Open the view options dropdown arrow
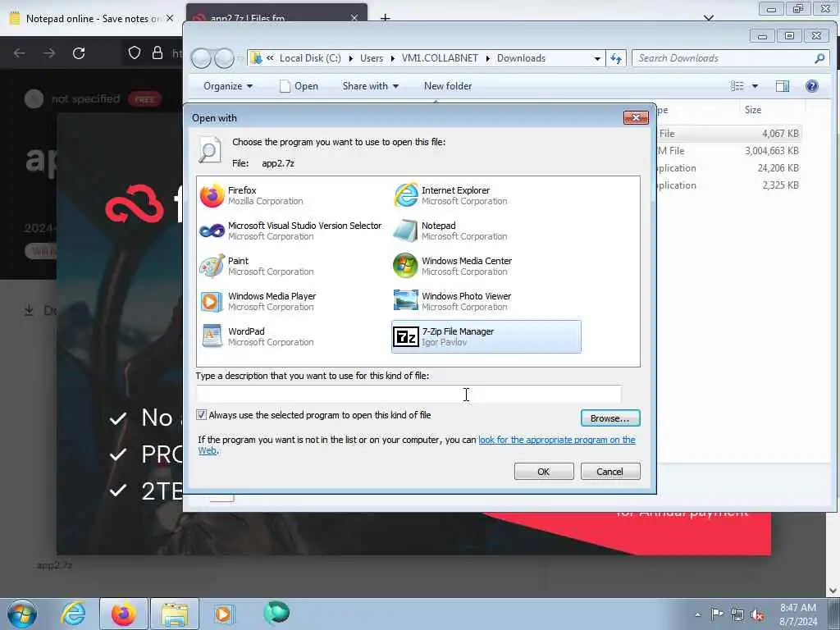This screenshot has width=840, height=630. point(755,85)
